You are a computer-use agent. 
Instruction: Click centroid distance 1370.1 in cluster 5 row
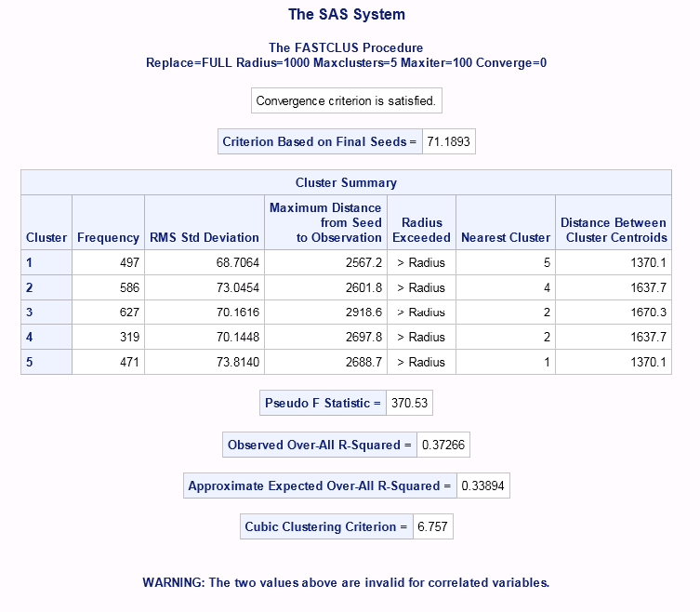click(614, 362)
